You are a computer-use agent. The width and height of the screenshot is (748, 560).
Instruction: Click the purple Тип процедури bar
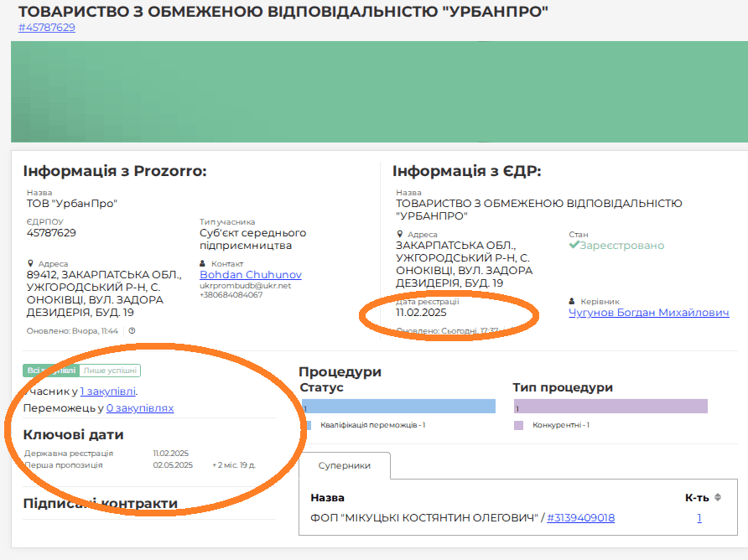610,407
